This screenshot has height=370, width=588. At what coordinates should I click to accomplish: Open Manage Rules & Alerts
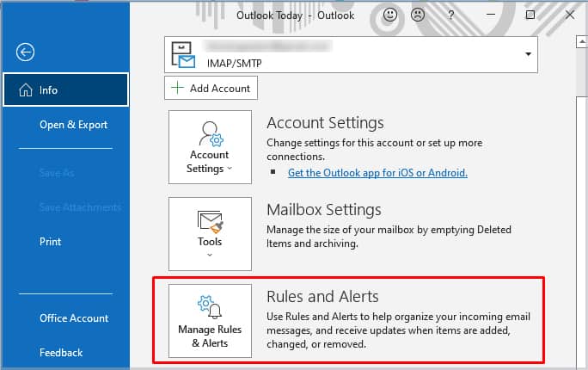point(210,321)
